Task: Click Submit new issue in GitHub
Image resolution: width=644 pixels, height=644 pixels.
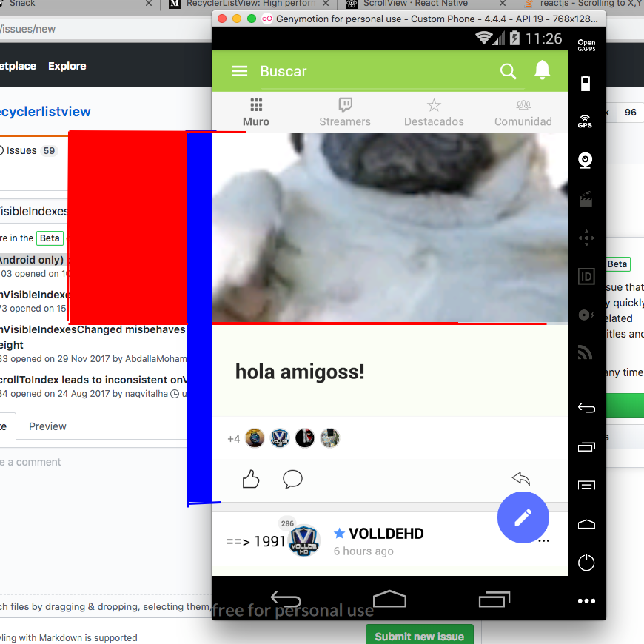Action: click(419, 636)
